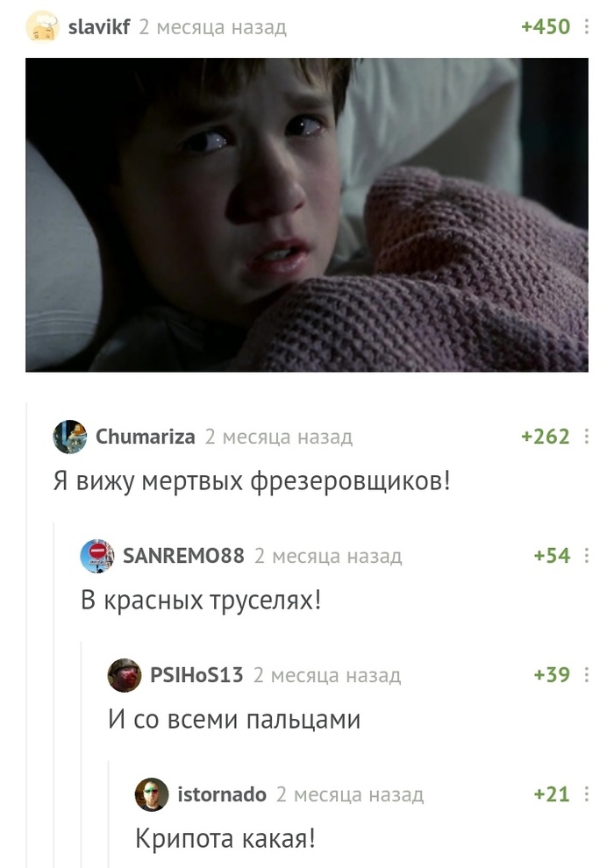Screen dimensions: 614x868
Task: Select timestamp beside istornado's name
Action: (x=350, y=794)
